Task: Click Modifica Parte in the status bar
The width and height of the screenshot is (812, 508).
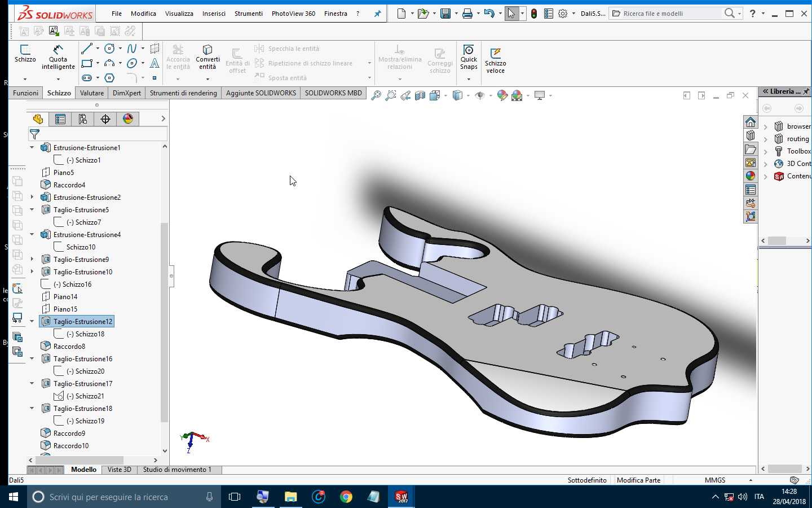Action: pos(638,480)
